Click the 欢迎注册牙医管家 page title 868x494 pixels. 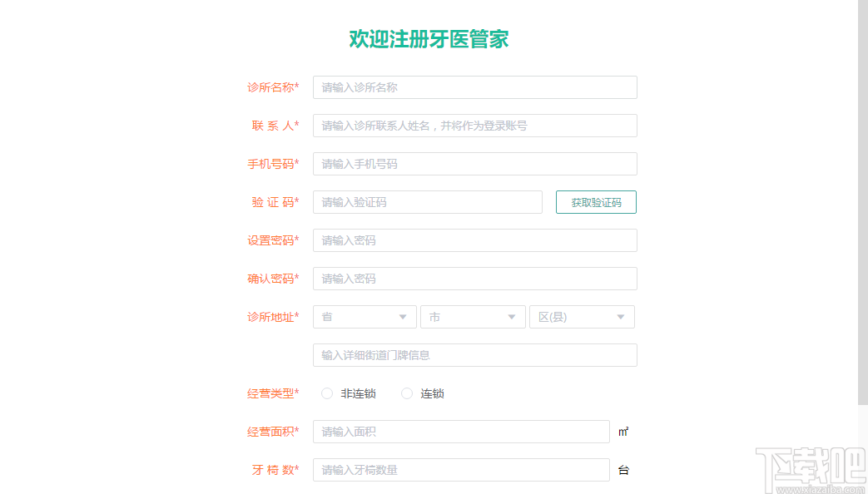pyautogui.click(x=429, y=38)
